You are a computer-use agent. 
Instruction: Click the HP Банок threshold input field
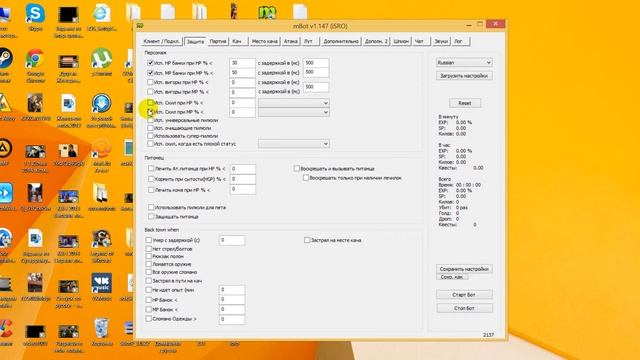[232, 300]
